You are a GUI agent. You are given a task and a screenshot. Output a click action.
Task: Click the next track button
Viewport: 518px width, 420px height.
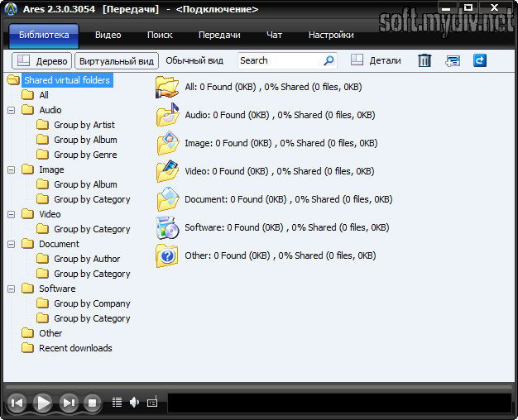tap(69, 403)
